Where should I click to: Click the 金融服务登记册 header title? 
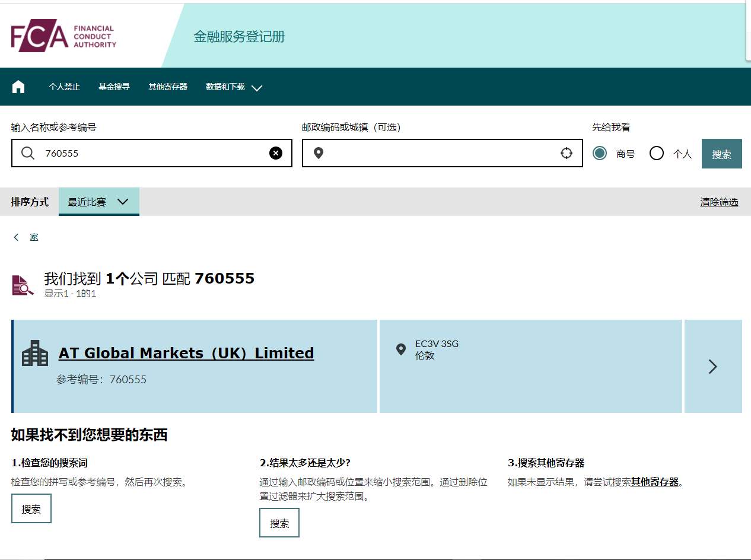[239, 37]
